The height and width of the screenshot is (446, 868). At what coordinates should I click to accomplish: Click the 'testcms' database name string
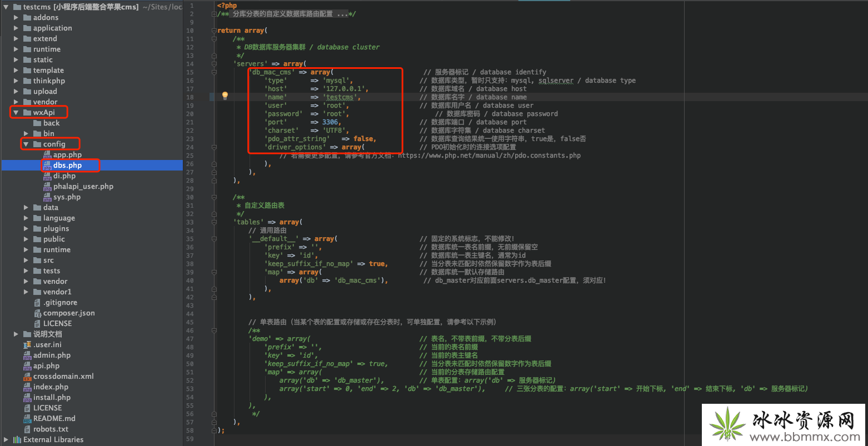click(x=341, y=97)
